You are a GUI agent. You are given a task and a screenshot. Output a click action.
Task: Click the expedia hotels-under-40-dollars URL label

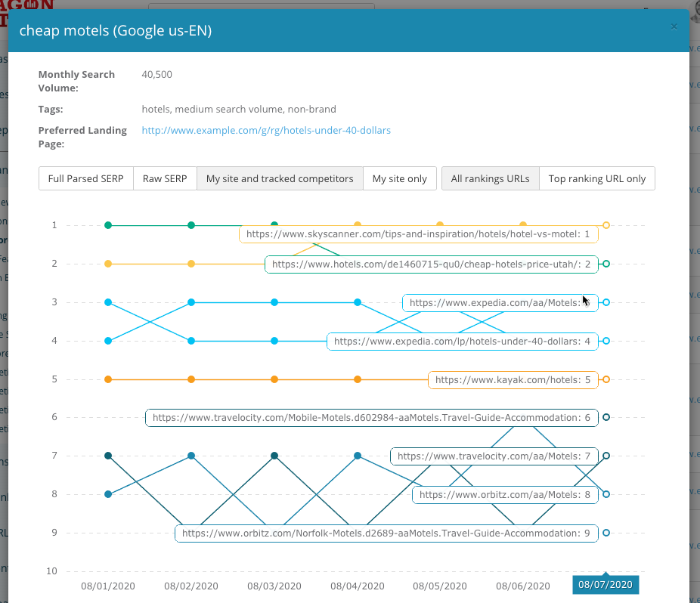[x=462, y=342]
